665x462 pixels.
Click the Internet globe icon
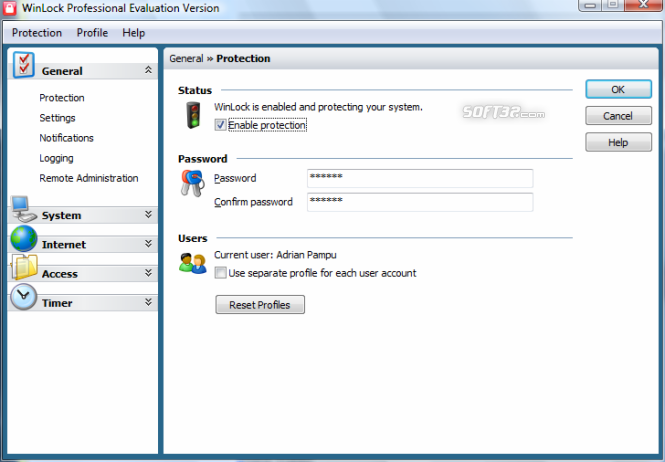(x=24, y=238)
